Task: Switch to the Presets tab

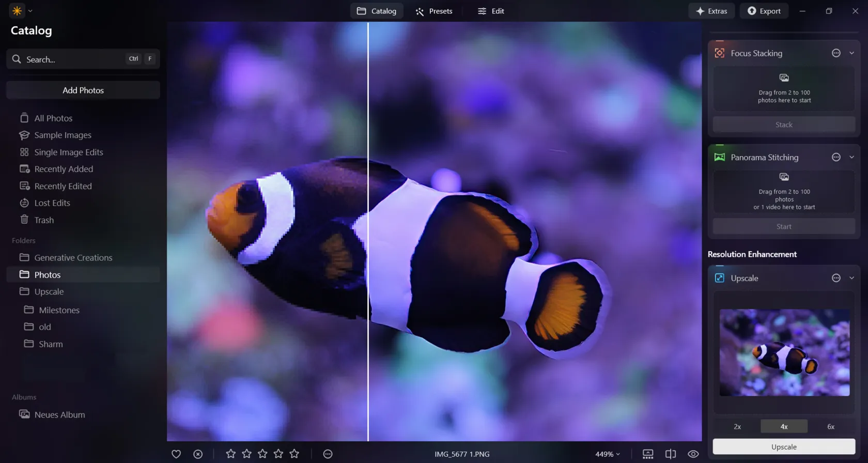Action: click(434, 11)
